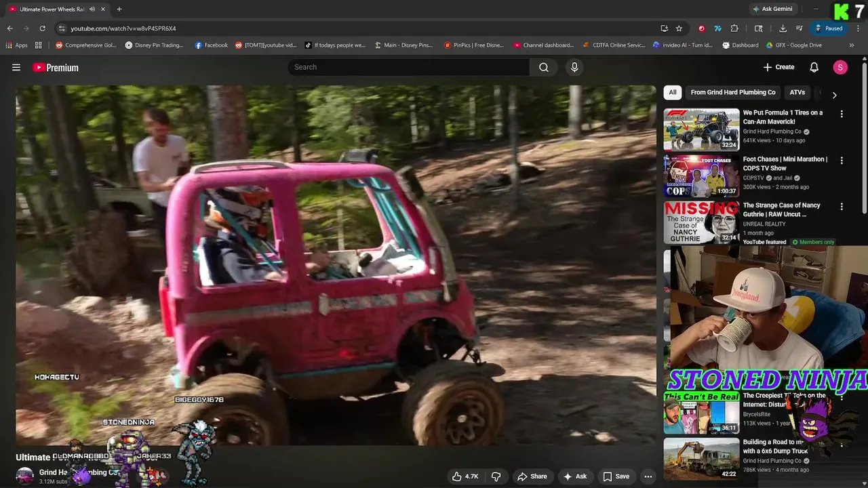Click 'Members only' badge text
Image resolution: width=868 pixels, height=488 pixels.
pos(816,242)
